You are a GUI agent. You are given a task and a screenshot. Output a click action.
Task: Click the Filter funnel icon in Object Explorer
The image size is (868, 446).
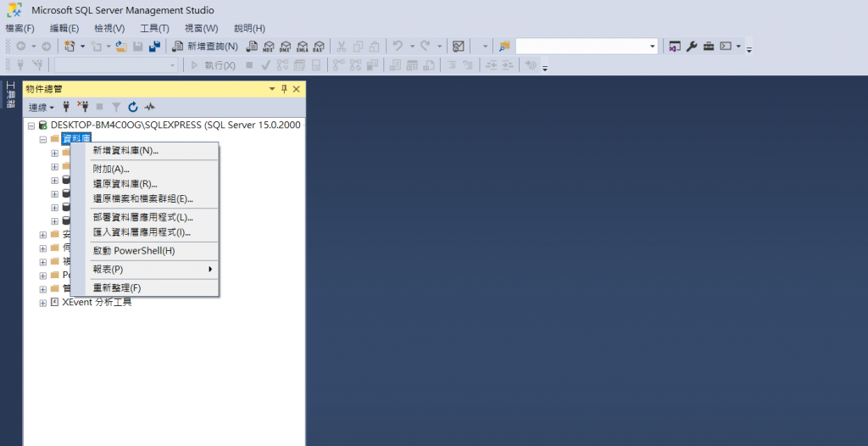[116, 107]
